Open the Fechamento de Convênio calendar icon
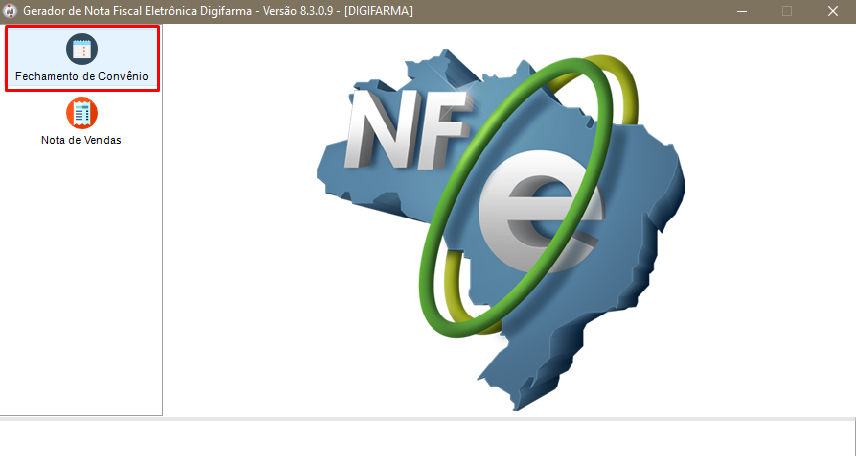This screenshot has height=456, width=856. [82, 49]
